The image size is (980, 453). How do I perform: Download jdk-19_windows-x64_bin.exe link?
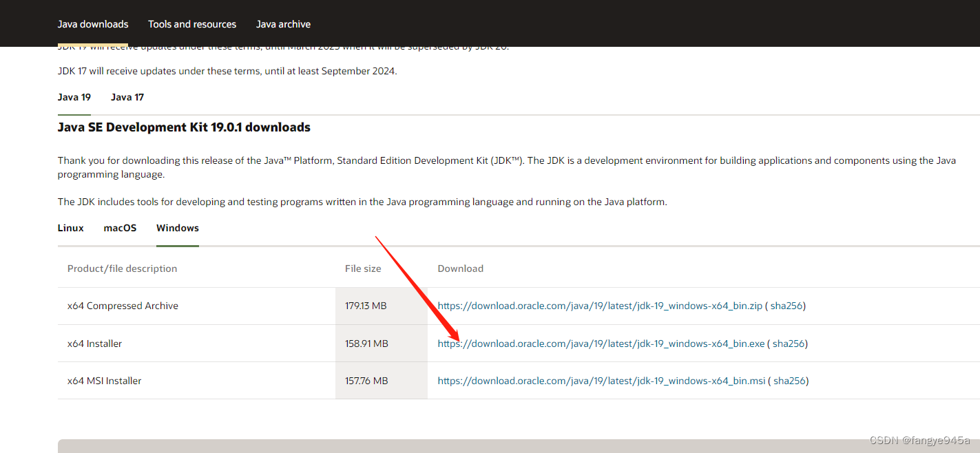point(601,343)
